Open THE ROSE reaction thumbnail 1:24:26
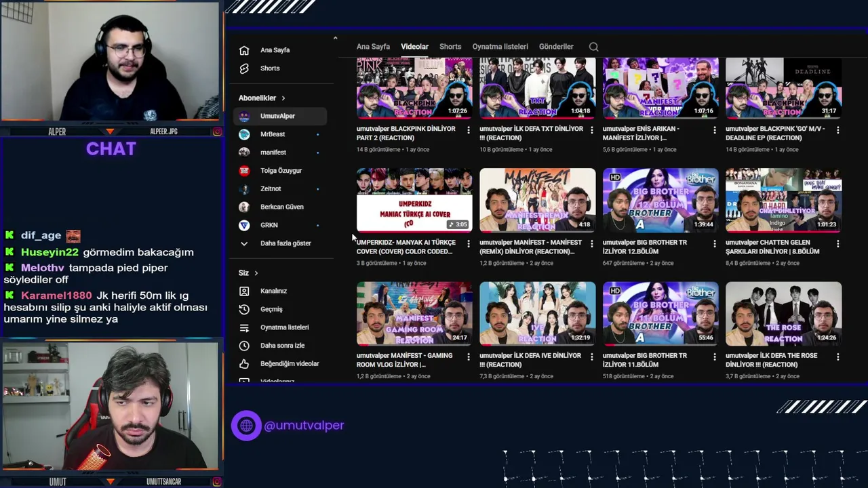The image size is (868, 488). pyautogui.click(x=783, y=314)
